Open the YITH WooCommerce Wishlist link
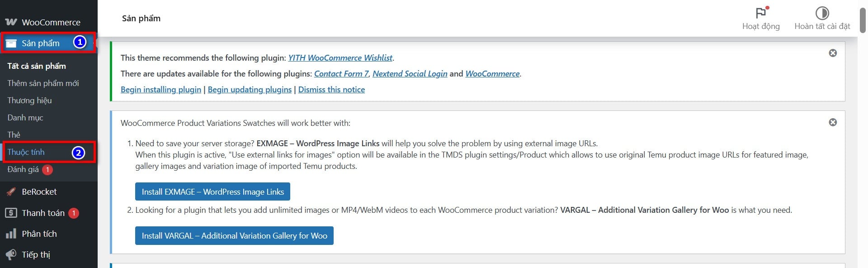868x268 pixels. [x=340, y=58]
